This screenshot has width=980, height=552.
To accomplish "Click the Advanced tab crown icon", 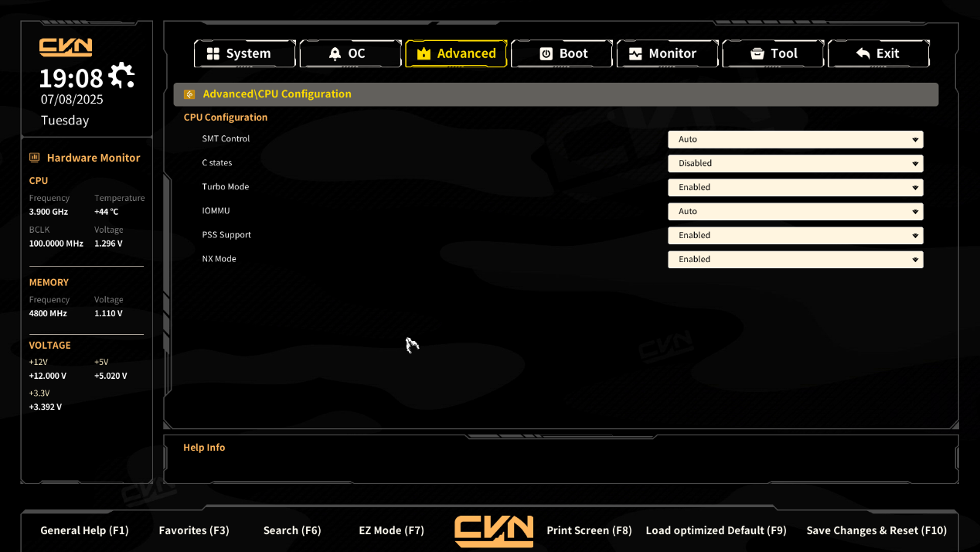I will tap(424, 54).
